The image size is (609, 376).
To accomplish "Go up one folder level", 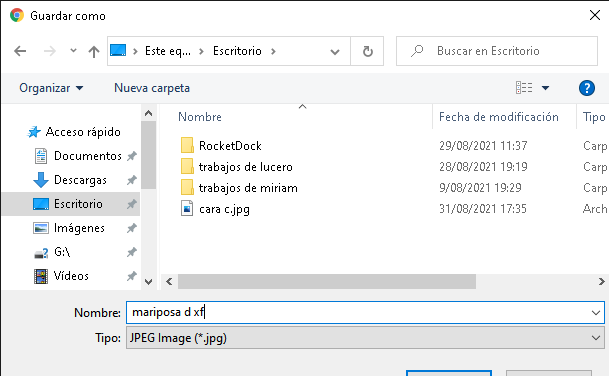I will [x=94, y=51].
